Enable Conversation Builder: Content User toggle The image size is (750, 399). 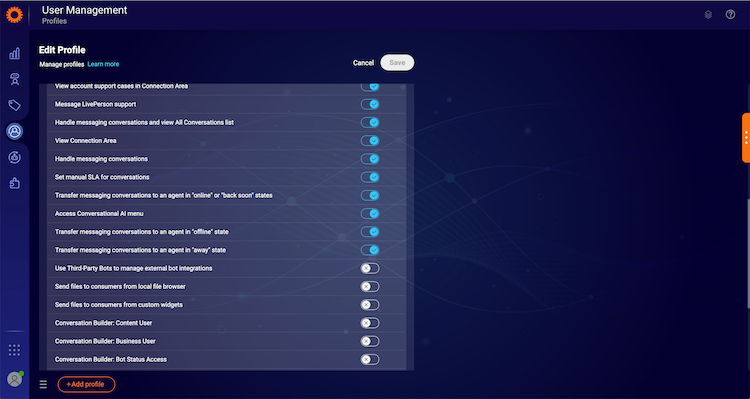click(x=370, y=323)
